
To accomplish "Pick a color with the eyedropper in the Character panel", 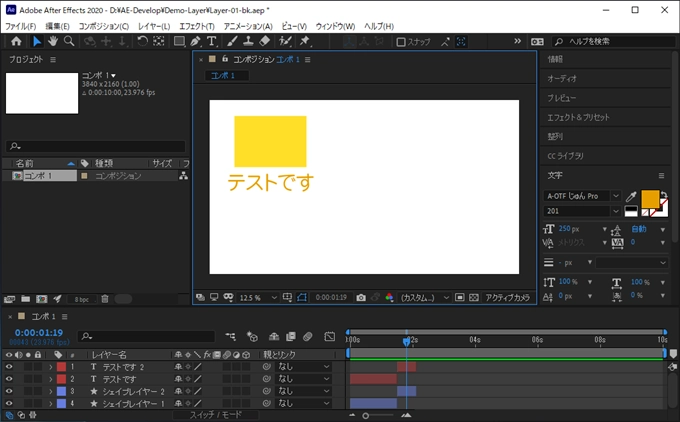I will 630,196.
